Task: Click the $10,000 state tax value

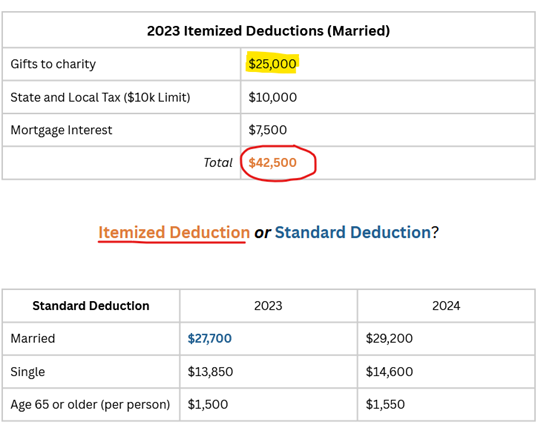Action: tap(272, 97)
